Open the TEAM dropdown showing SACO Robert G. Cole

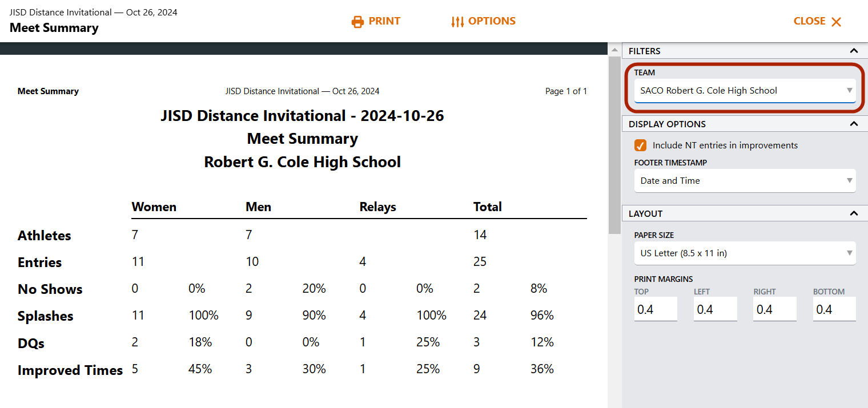coord(745,91)
